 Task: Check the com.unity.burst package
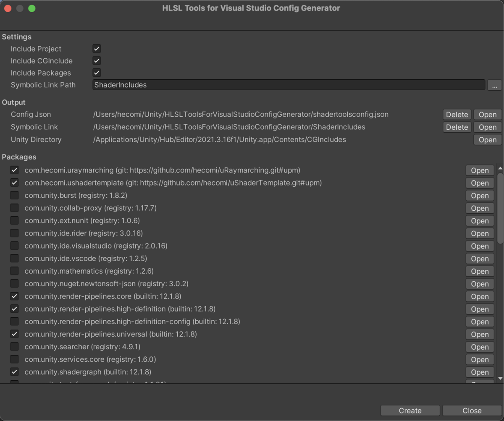coord(15,195)
